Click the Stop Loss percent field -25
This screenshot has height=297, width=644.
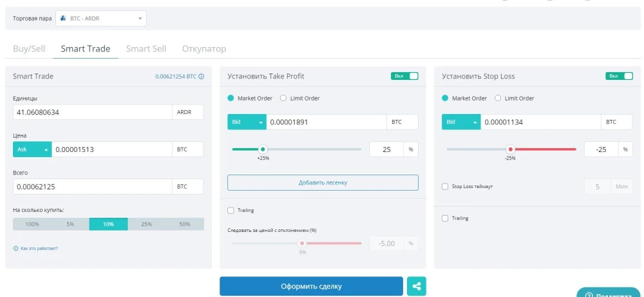coord(601,149)
